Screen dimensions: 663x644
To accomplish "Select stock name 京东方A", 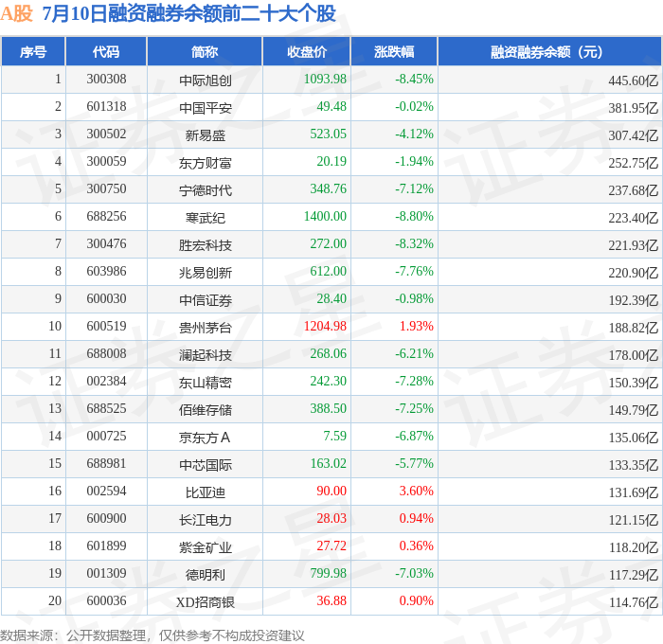I will pos(206,438).
